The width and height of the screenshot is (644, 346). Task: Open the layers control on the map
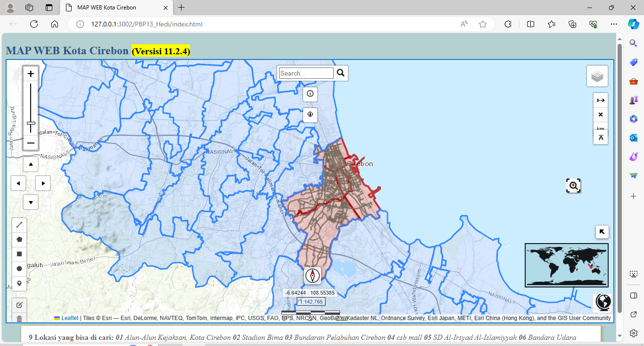tap(597, 76)
